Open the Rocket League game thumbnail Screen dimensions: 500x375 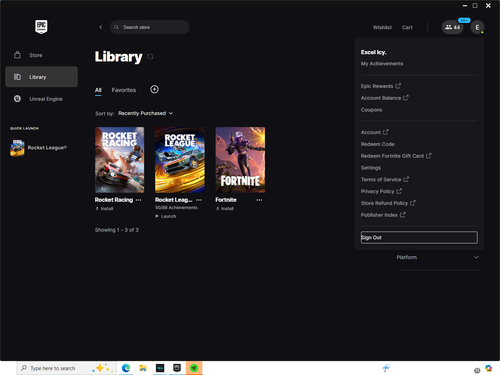click(180, 160)
